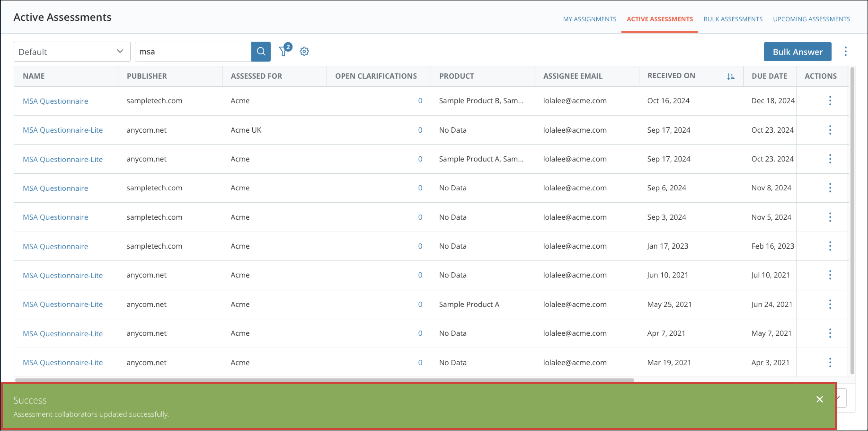
Task: Click the Dec 18, 2024 due date
Action: pyautogui.click(x=773, y=100)
